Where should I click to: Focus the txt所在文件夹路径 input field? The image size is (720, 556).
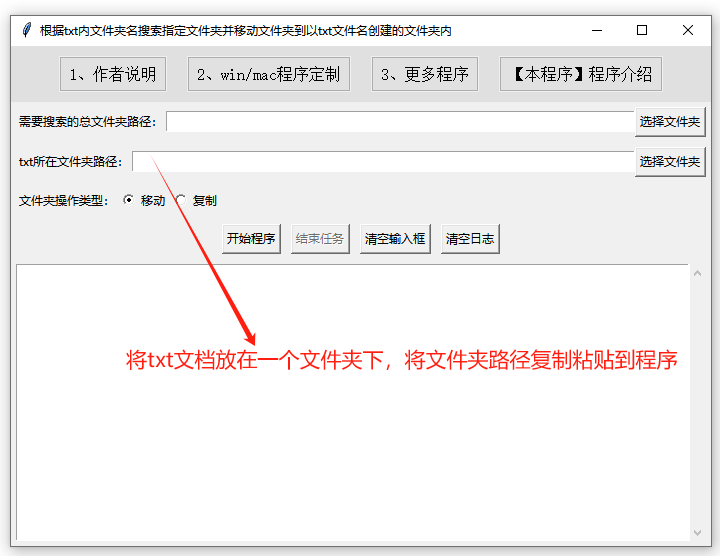pos(383,162)
